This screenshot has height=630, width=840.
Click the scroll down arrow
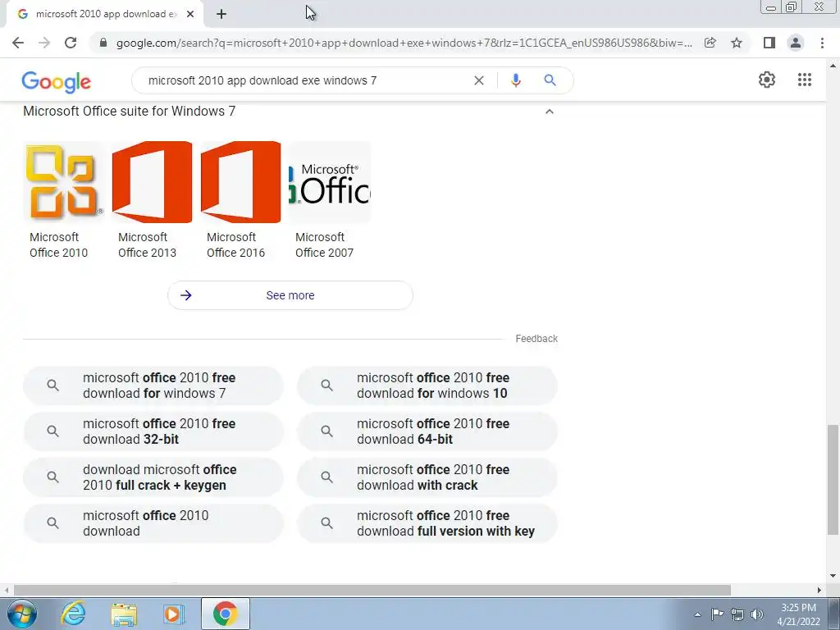click(833, 576)
